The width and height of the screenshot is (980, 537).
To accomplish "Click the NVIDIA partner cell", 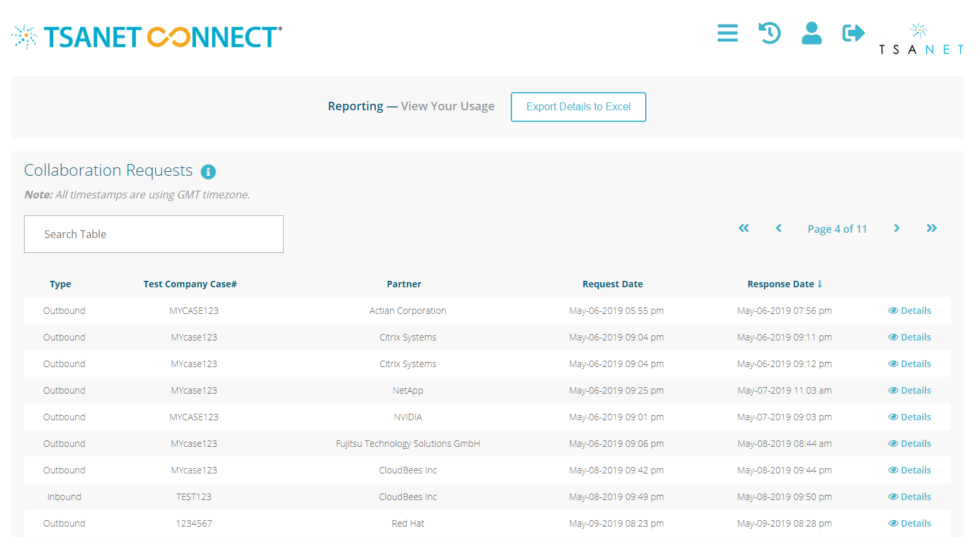I will pyautogui.click(x=408, y=417).
